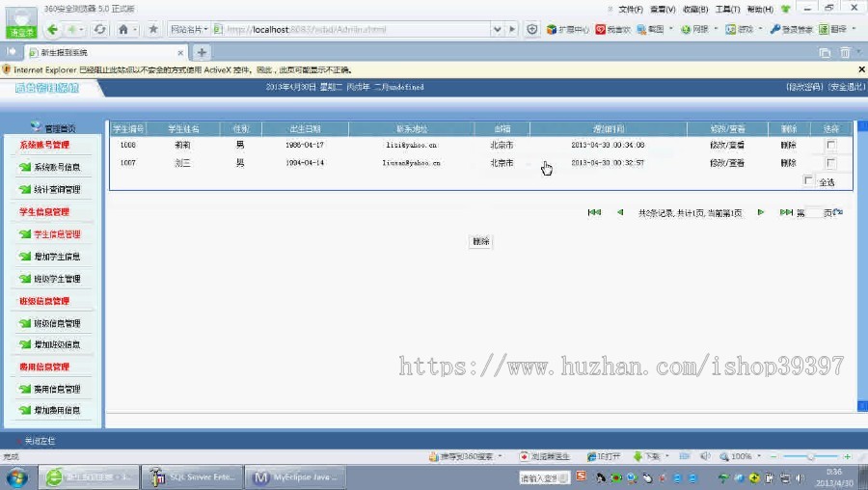
Task: Open the 网银 online banking tool
Action: [694, 29]
